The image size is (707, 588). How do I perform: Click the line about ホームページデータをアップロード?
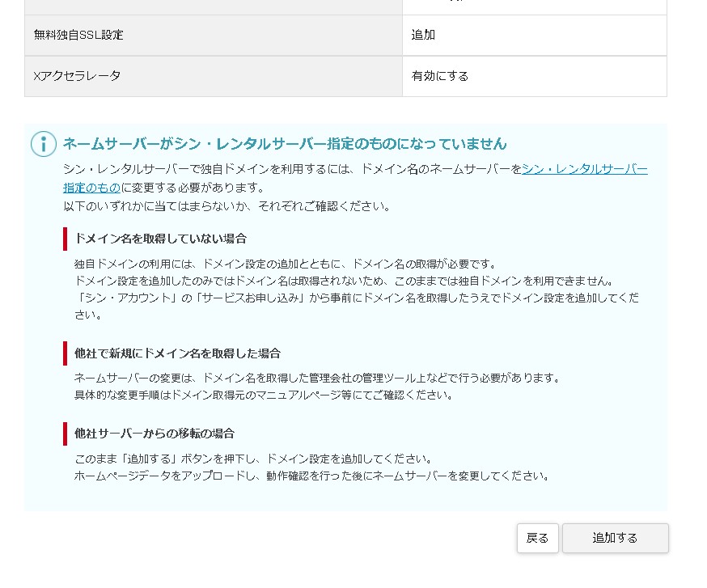coord(311,476)
